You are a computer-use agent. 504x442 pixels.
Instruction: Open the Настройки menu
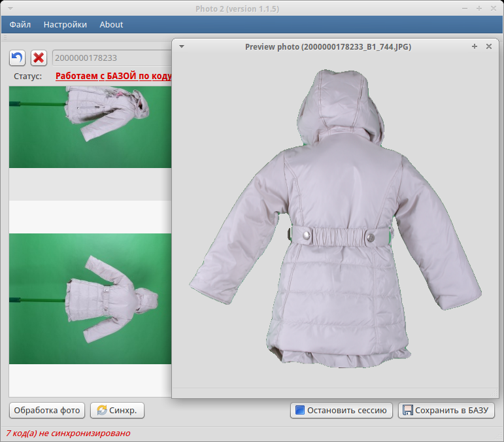coord(65,25)
